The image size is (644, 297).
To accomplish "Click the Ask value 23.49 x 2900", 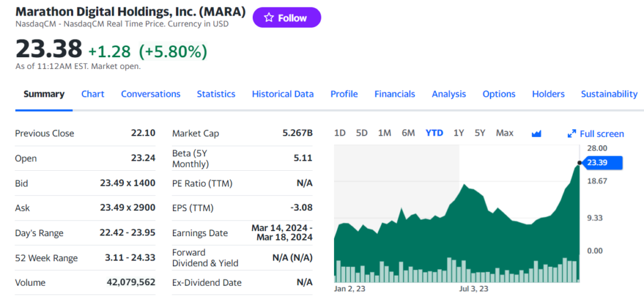I will [128, 208].
